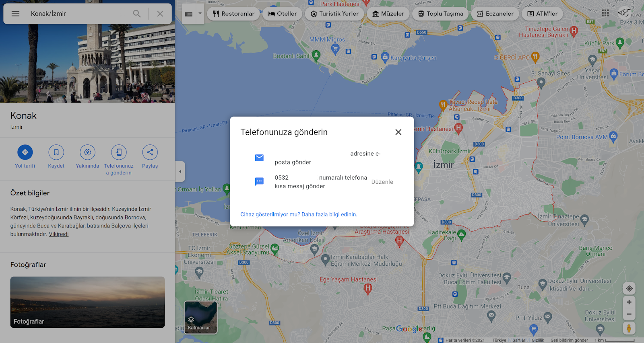Screen dimensions: 644x343
Task: Filter by Eczaneler
Action: coord(495,14)
